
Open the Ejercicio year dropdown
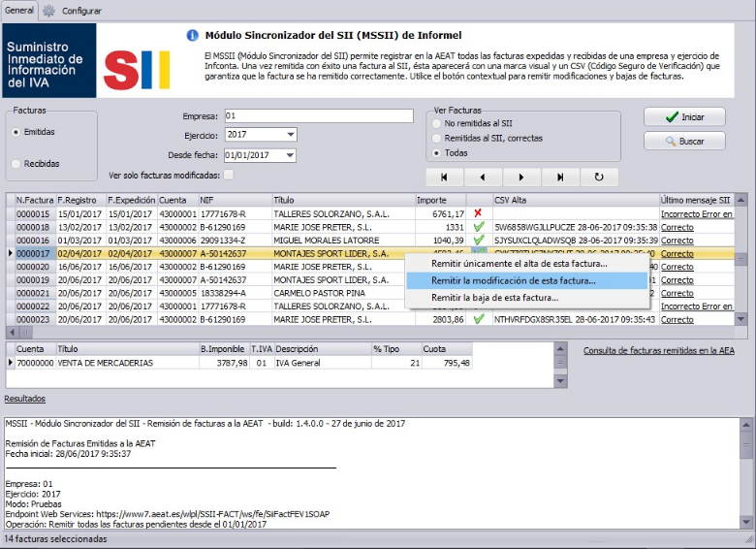[291, 135]
